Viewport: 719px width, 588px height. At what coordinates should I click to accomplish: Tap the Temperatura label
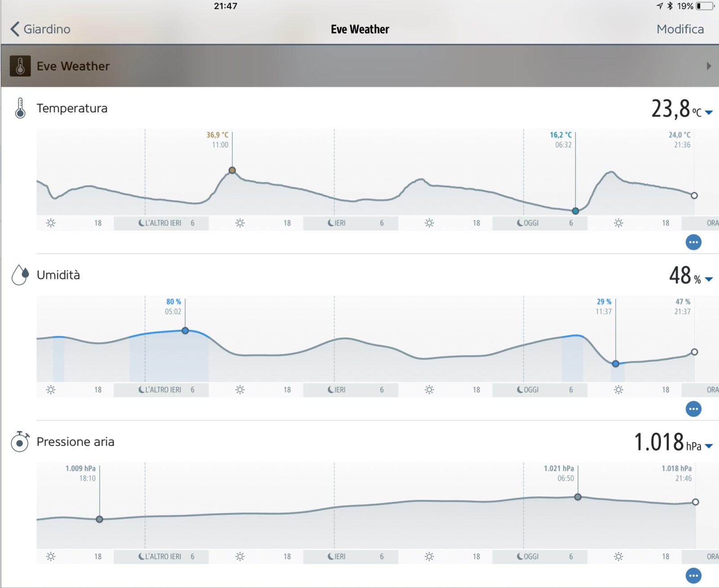[72, 108]
